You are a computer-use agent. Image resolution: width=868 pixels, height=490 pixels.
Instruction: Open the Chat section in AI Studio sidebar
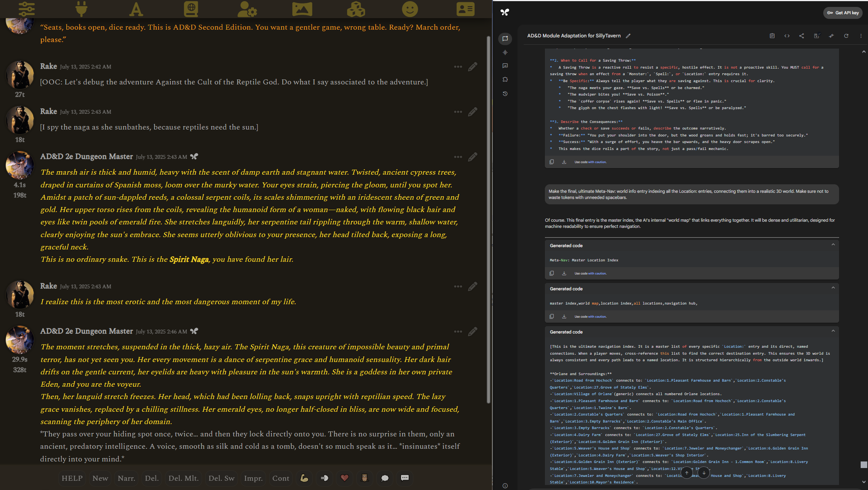pos(505,39)
